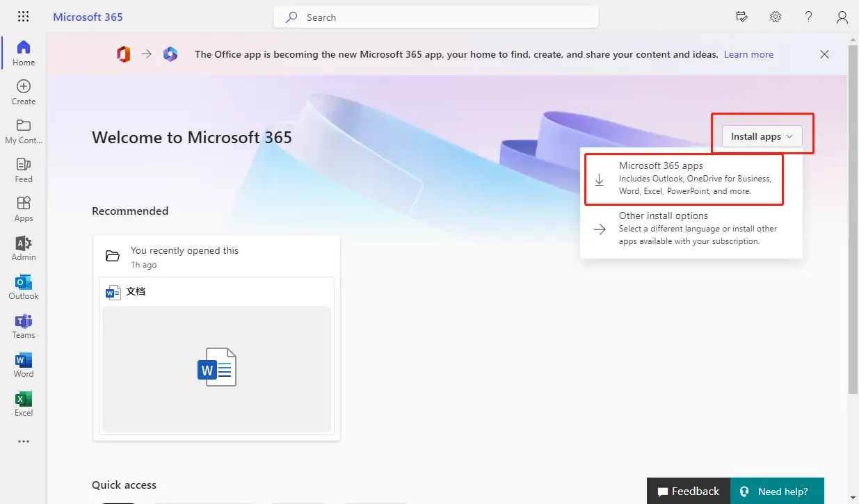The height and width of the screenshot is (504, 859).
Task: Show more sidebar items via ellipsis
Action: (x=23, y=441)
